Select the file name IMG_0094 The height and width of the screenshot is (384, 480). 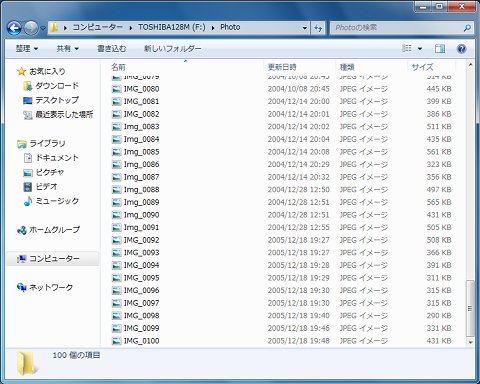[x=142, y=265]
